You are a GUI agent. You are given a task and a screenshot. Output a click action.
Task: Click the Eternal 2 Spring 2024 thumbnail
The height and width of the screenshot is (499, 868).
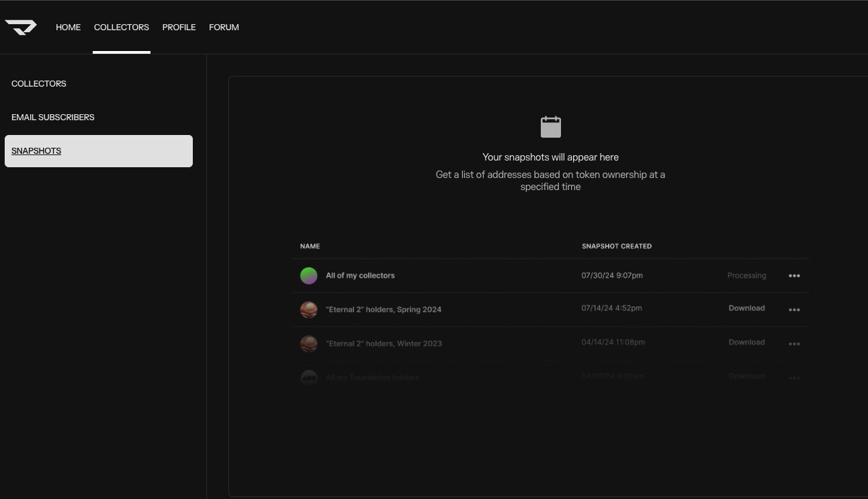click(308, 310)
